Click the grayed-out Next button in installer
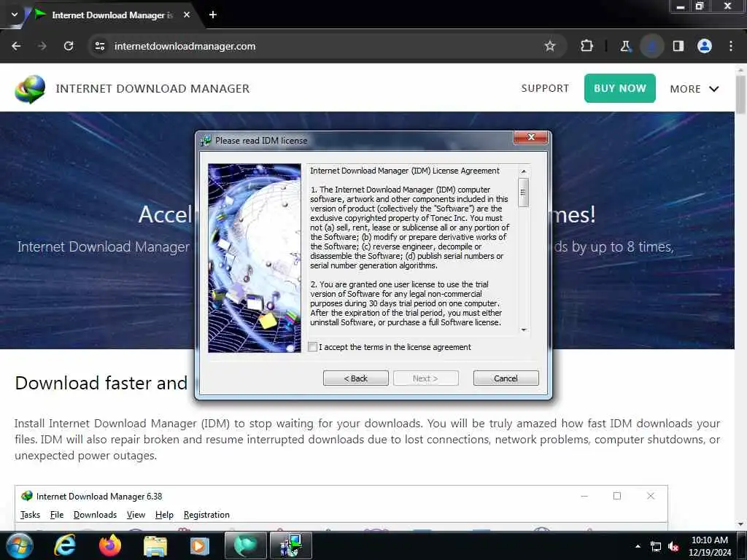The width and height of the screenshot is (747, 560). click(x=426, y=378)
